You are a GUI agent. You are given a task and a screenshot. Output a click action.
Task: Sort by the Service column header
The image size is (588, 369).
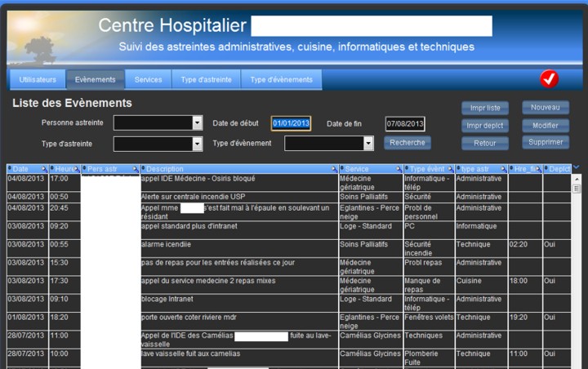[x=370, y=168]
